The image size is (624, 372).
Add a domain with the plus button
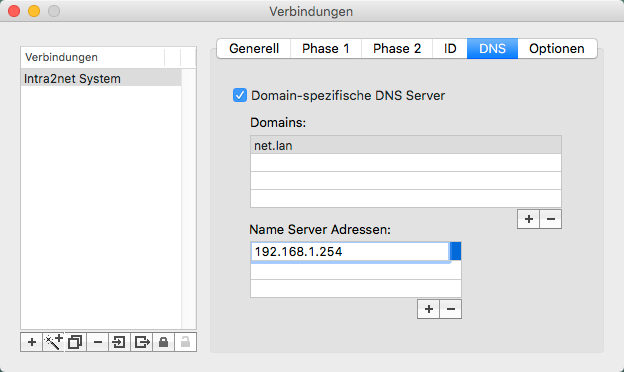click(x=528, y=219)
